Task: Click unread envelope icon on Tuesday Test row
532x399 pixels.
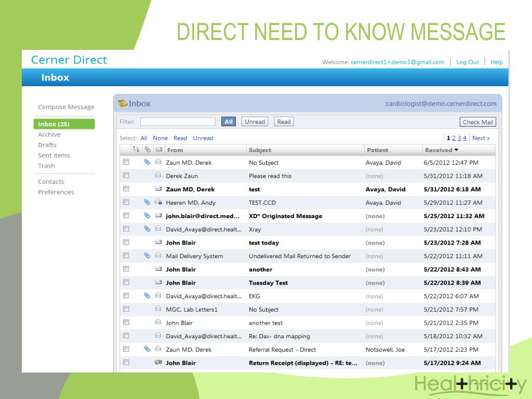Action: [158, 282]
